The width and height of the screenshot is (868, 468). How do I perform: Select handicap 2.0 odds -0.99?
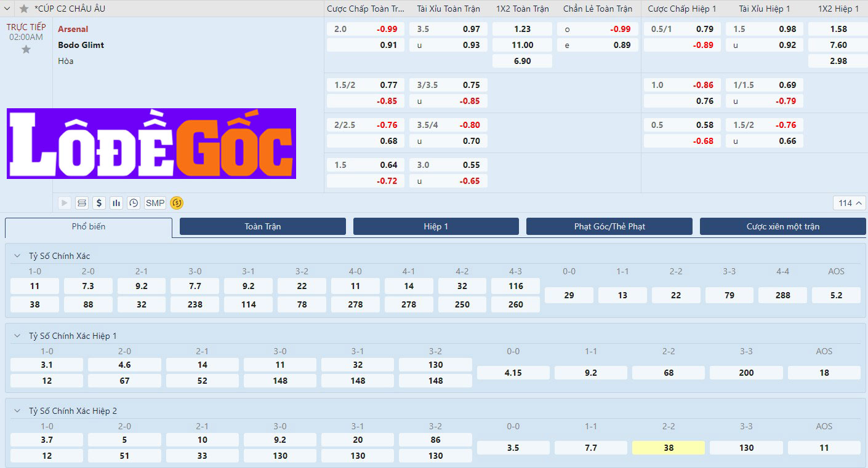tap(366, 29)
